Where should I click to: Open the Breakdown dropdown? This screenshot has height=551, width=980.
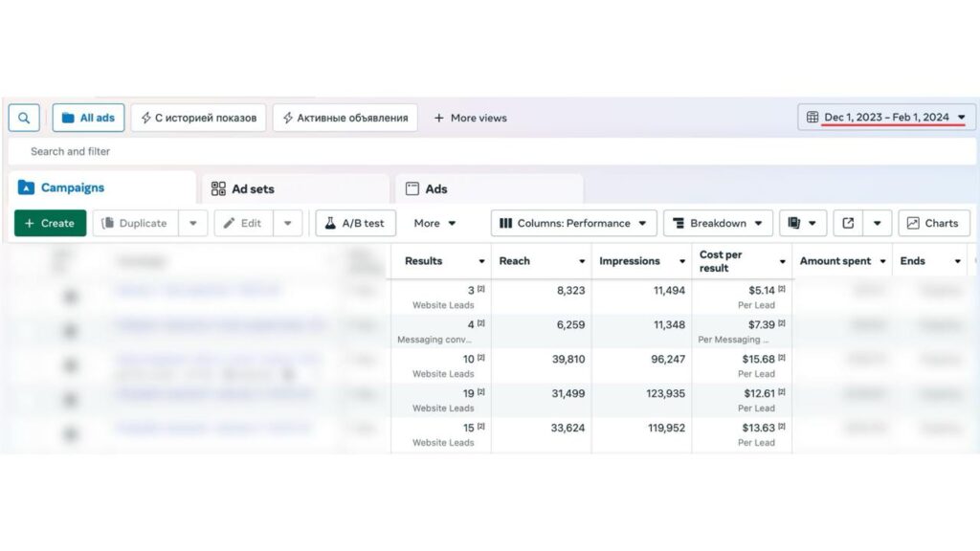tap(718, 223)
